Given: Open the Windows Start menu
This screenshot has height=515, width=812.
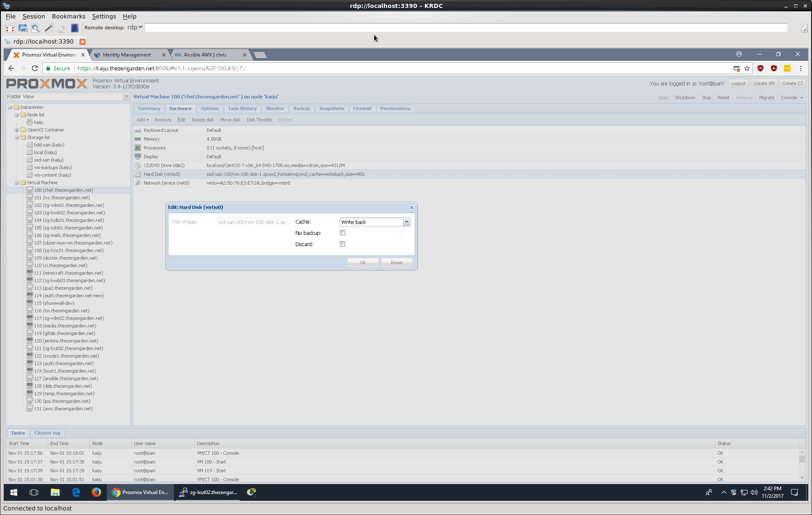Looking at the screenshot, I should tap(14, 492).
